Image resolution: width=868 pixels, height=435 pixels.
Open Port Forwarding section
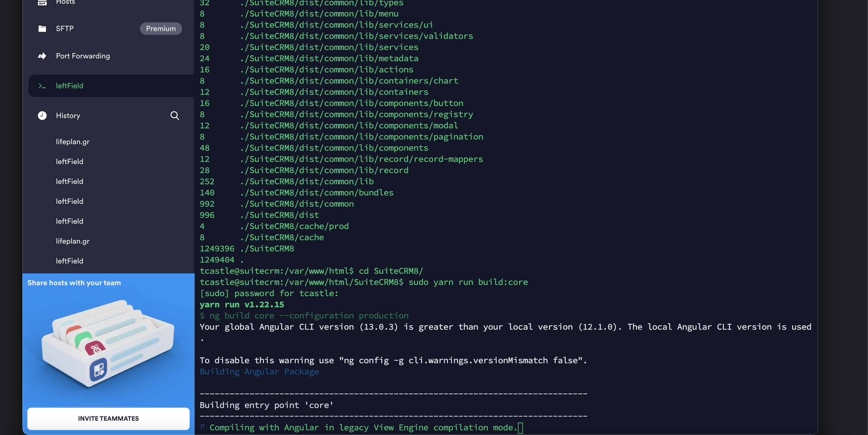pyautogui.click(x=83, y=56)
